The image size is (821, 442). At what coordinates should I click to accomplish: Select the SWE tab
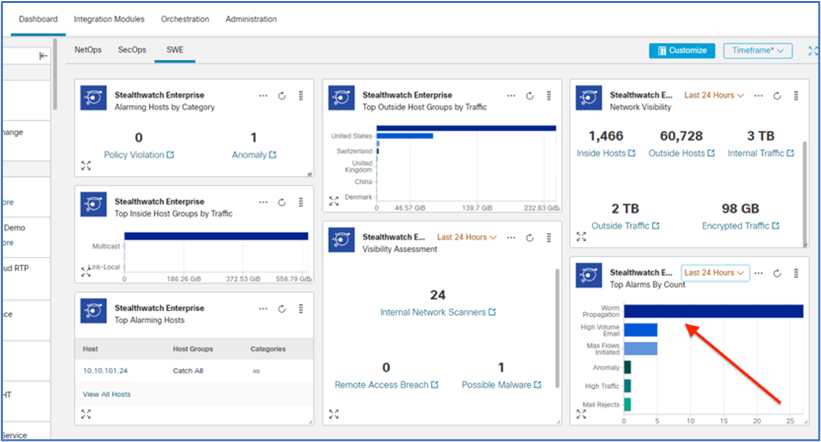(x=175, y=50)
